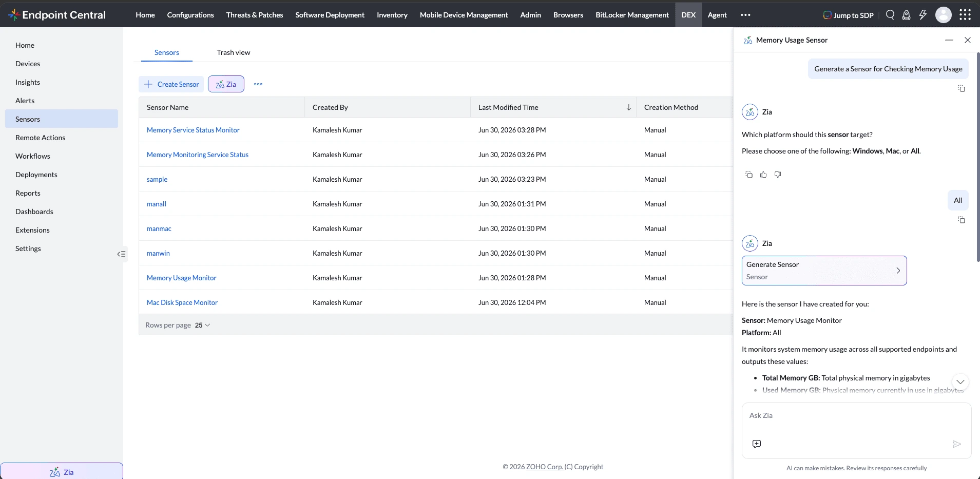This screenshot has width=980, height=479.
Task: Open the manwin sensor
Action: [158, 253]
